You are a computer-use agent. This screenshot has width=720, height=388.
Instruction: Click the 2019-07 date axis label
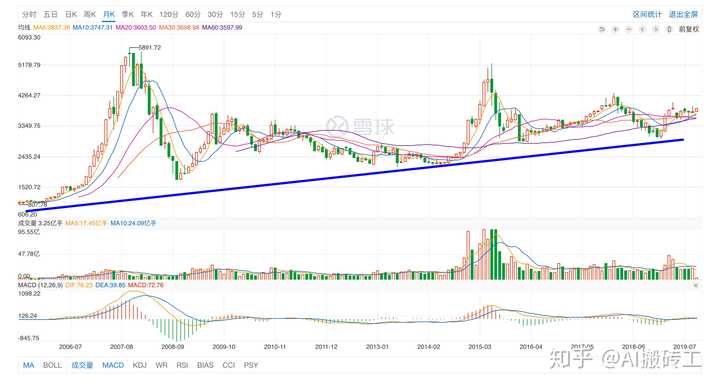click(x=684, y=347)
